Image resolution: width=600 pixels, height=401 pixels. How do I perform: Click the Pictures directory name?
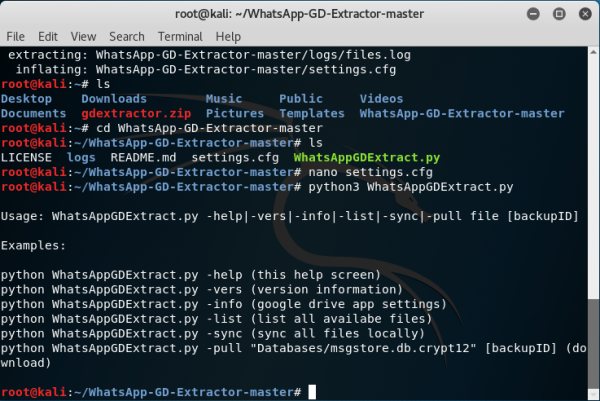[235, 113]
